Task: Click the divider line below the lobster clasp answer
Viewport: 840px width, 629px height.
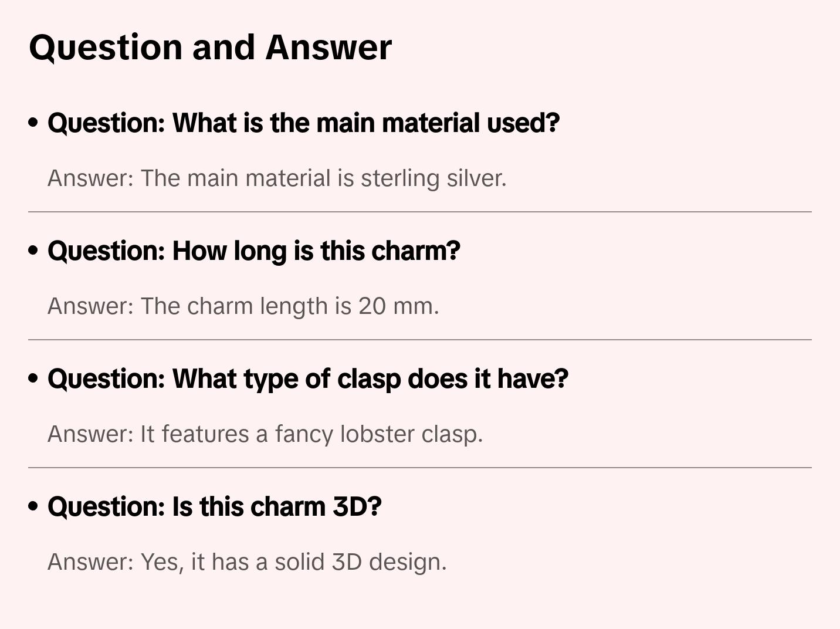Action: 420,468
